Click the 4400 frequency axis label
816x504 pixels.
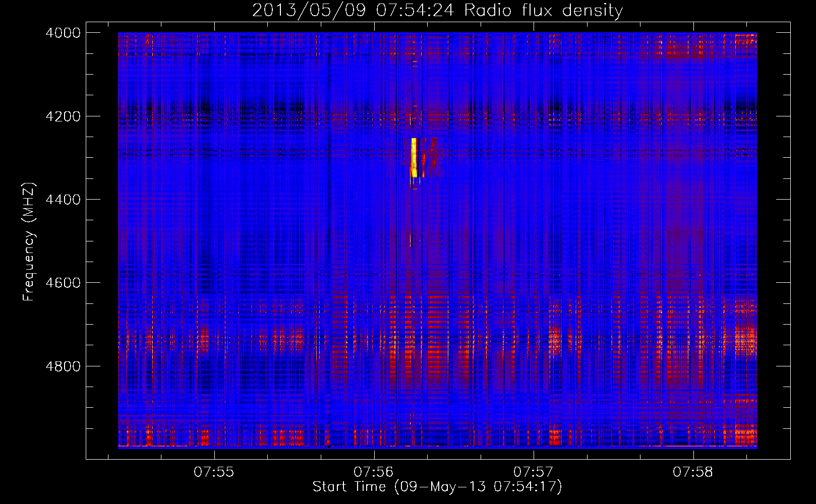[63, 200]
